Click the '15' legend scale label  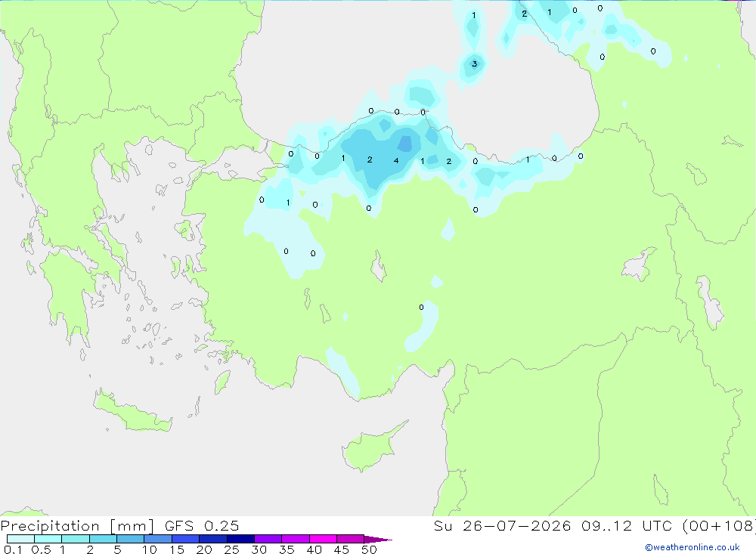click(x=177, y=549)
